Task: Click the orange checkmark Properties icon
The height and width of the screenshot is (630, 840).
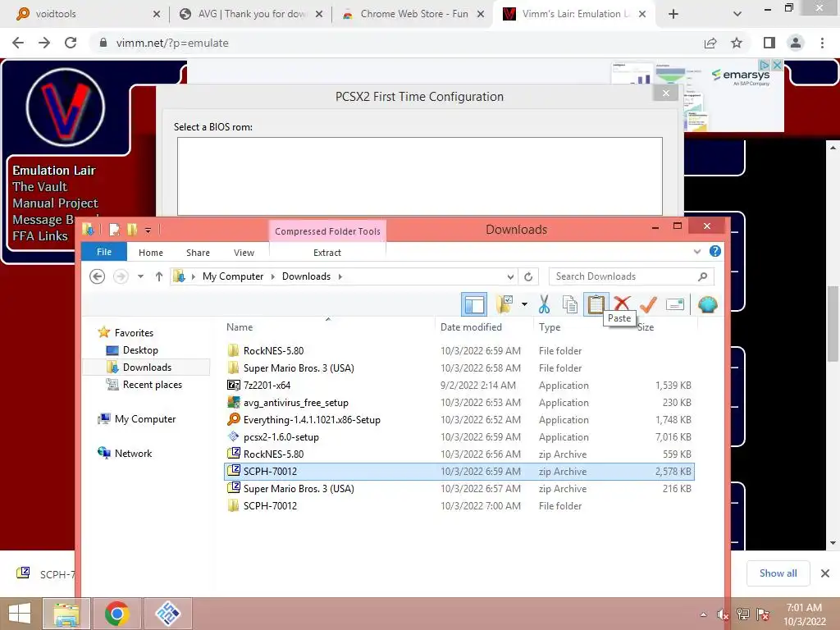Action: 648,304
